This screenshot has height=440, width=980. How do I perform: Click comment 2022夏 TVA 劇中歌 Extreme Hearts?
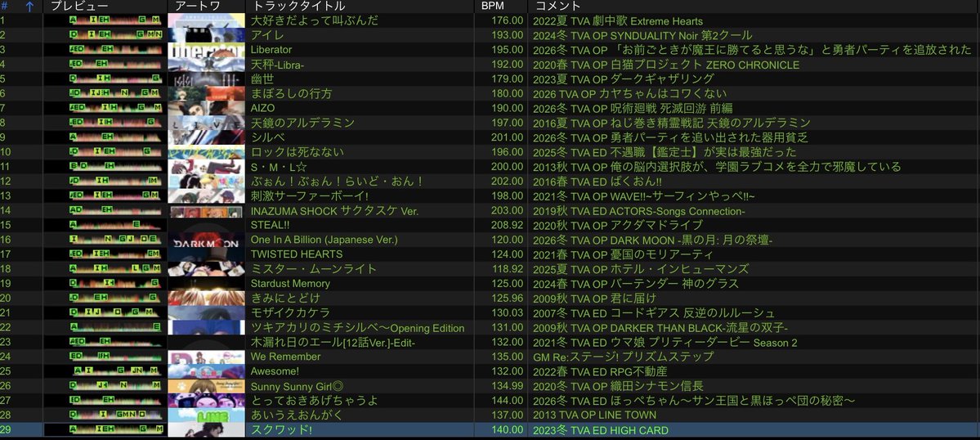point(617,21)
